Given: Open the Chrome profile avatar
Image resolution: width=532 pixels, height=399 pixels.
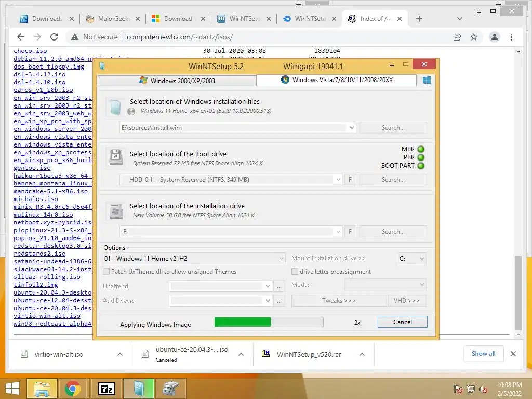Looking at the screenshot, I should 495,37.
